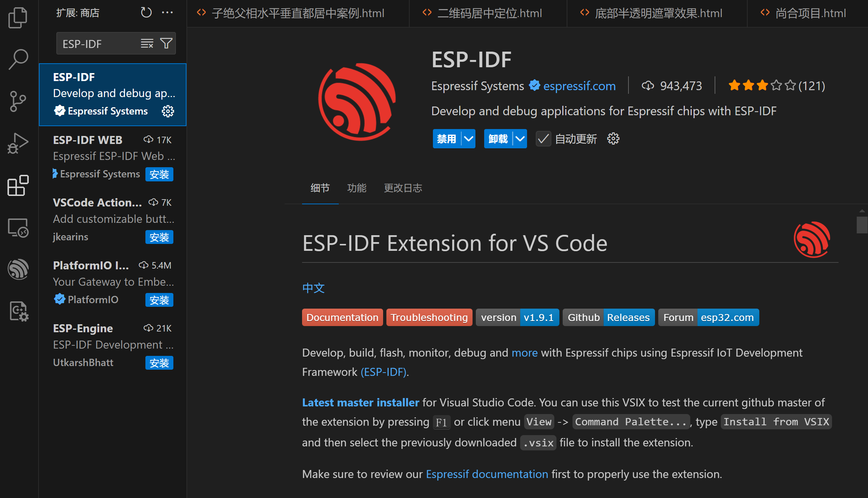This screenshot has height=498, width=868.
Task: Open the ESP-IDF Explorer sidebar icon
Action: [x=17, y=269]
